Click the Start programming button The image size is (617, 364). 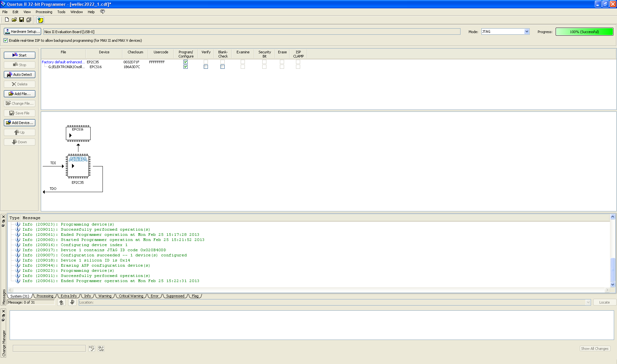coord(20,55)
